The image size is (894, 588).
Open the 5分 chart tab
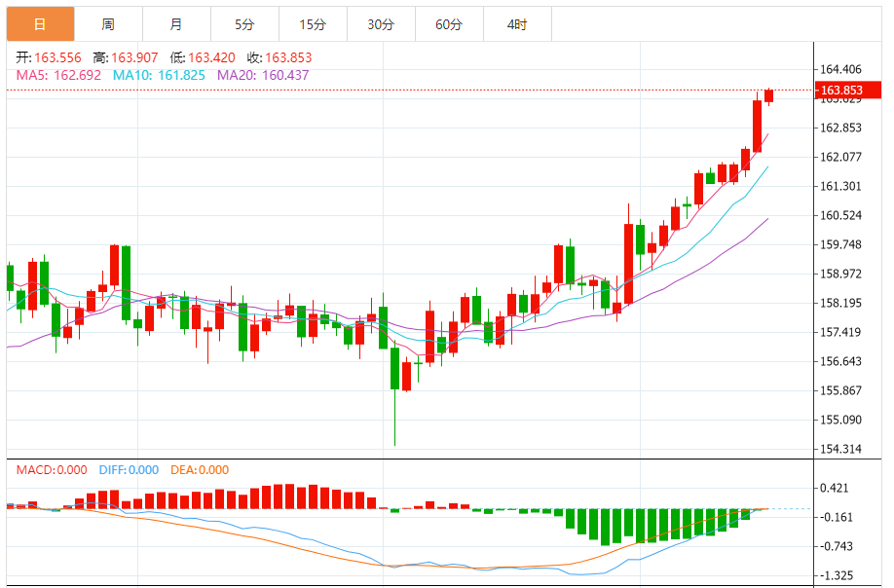point(244,24)
